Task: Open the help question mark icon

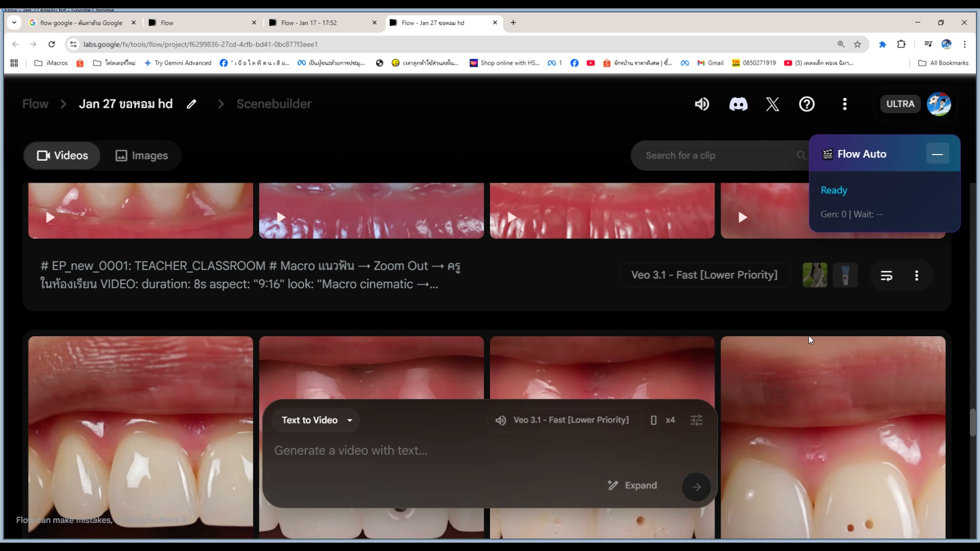Action: click(x=806, y=104)
